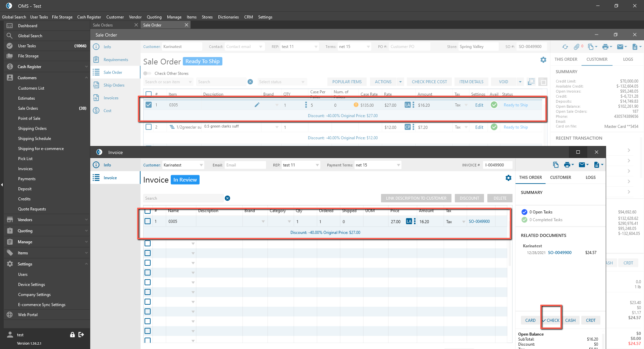The height and width of the screenshot is (349, 644).
Task: Click the logout icon beside user test
Action: pos(81,335)
